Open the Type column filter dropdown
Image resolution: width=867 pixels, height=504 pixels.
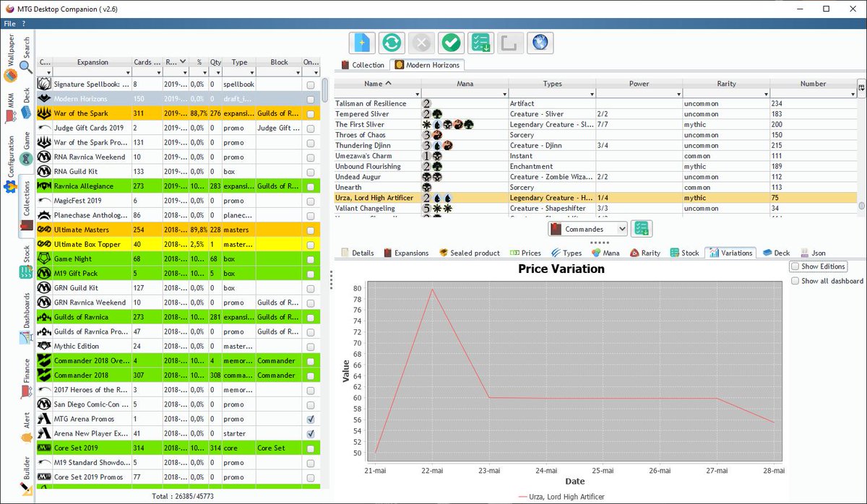click(x=251, y=72)
